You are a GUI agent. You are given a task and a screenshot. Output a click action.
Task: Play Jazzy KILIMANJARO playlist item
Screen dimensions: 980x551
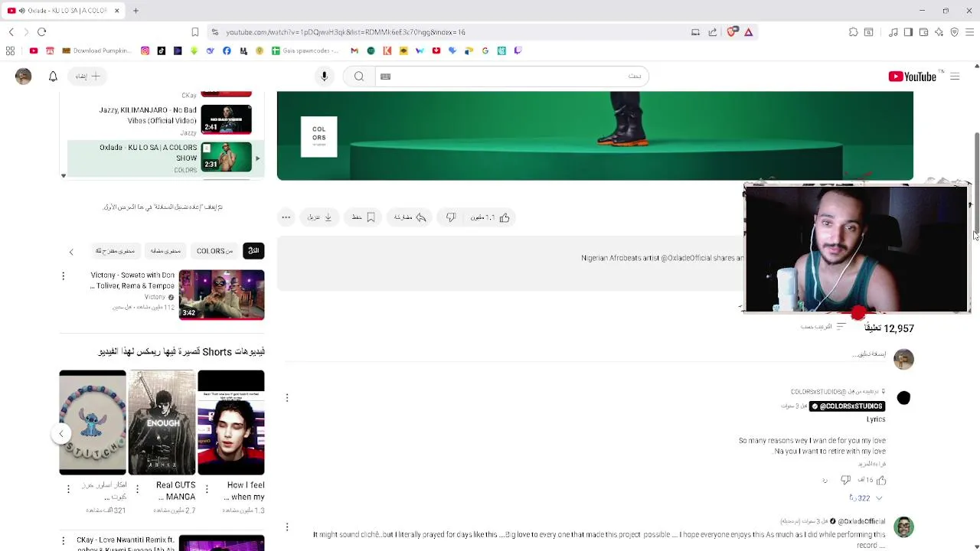166,120
